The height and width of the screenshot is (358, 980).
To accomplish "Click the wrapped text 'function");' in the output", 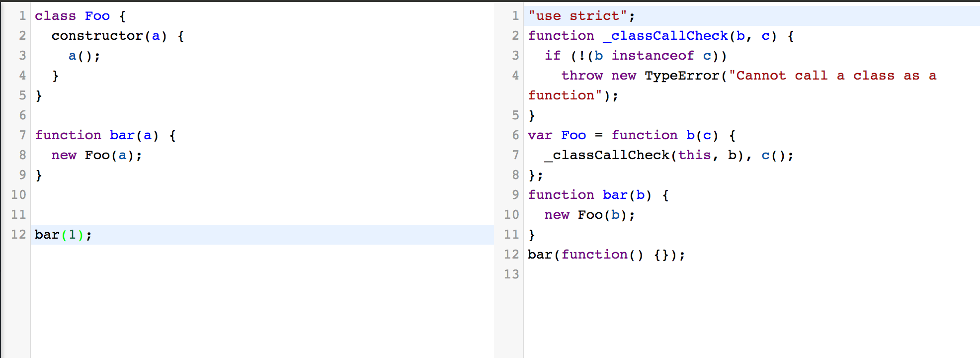I will tap(573, 95).
